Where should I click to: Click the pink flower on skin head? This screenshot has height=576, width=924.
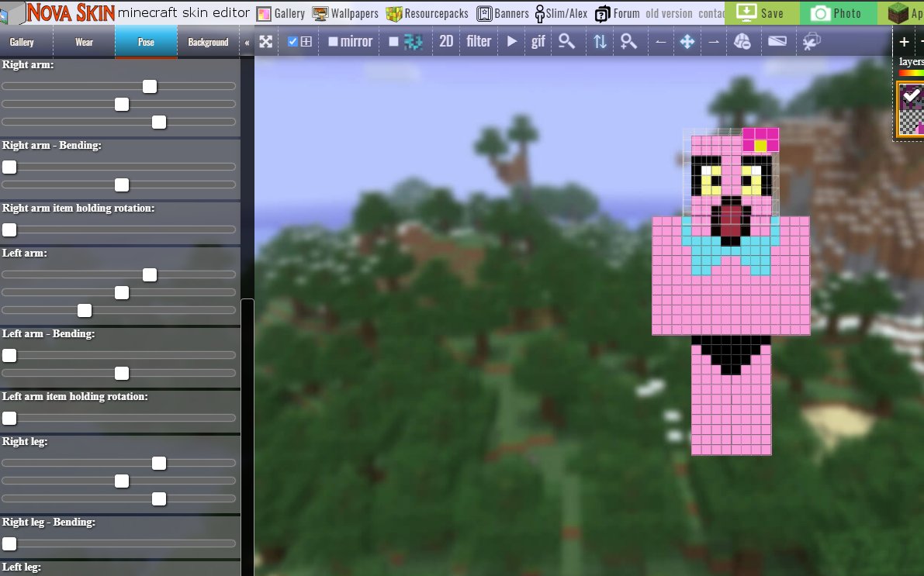tap(761, 140)
